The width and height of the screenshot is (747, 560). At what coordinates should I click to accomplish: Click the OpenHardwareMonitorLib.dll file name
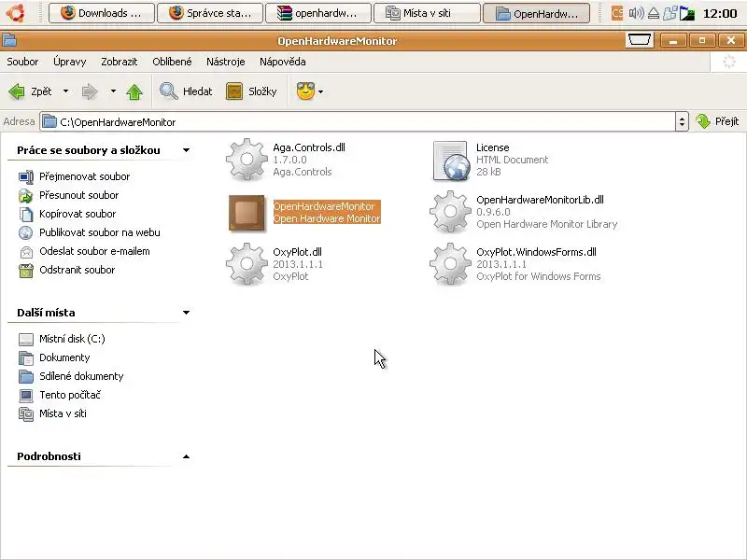(x=540, y=200)
